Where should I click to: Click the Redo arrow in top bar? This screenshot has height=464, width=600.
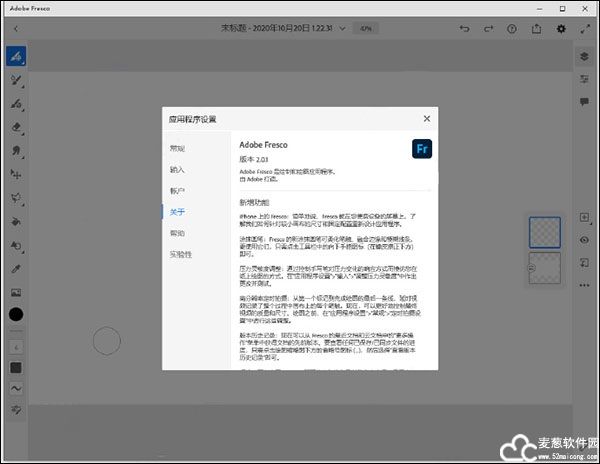[488, 28]
